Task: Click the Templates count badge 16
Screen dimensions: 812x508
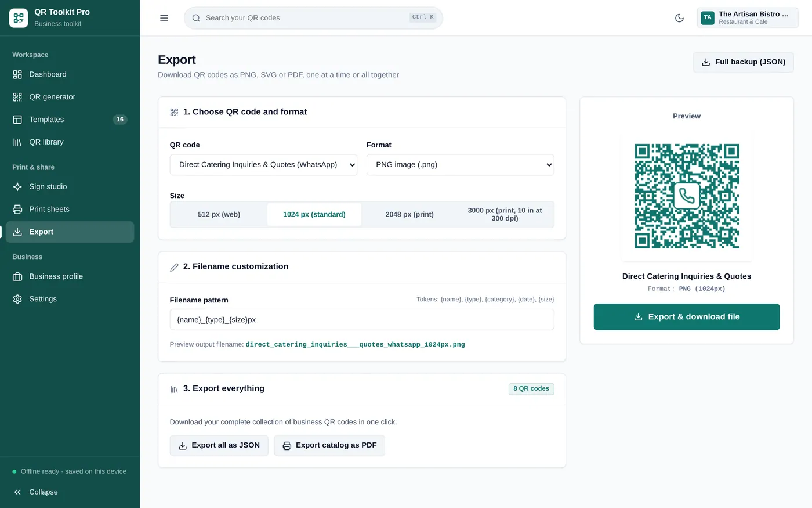Action: 120,120
